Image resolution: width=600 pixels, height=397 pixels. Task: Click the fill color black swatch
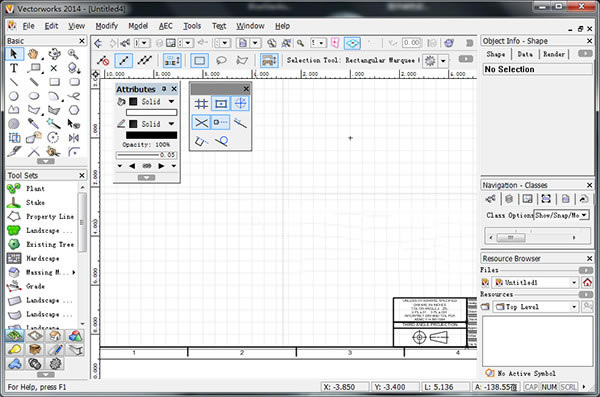pos(133,101)
